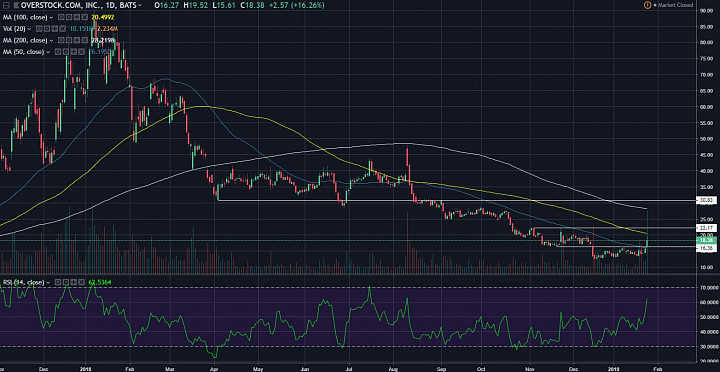Screen dimensions: 720x372
Task: Click plus icon for Vol (20)
Action: [x=55, y=28]
